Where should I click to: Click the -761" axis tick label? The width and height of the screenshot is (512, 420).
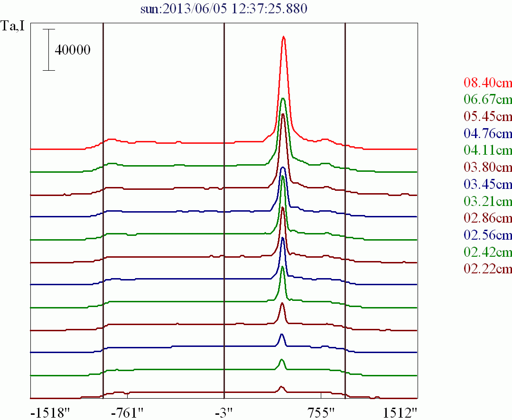click(x=127, y=413)
